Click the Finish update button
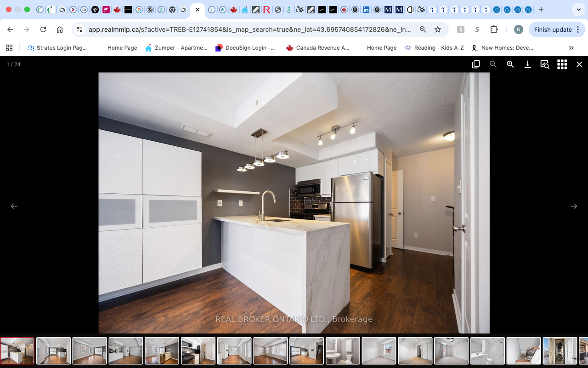The height and width of the screenshot is (368, 588). coord(553,29)
